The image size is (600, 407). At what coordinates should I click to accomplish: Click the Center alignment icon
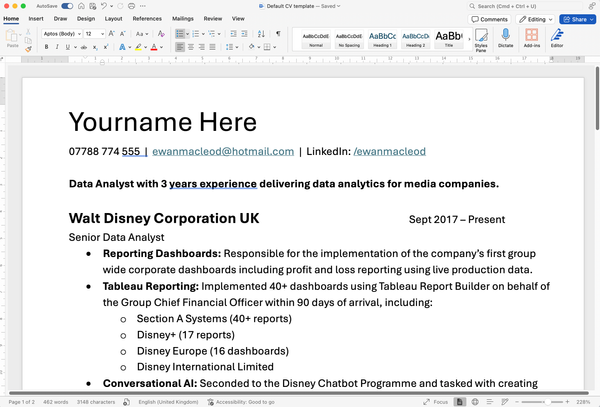pos(191,47)
